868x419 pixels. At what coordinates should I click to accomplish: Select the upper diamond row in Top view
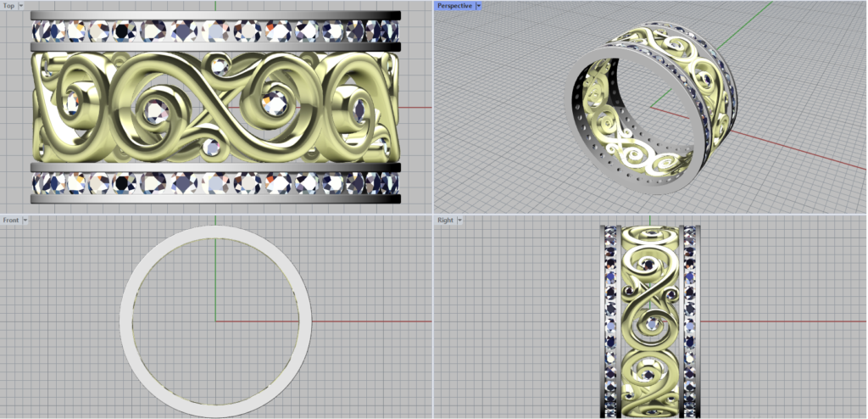[215, 32]
